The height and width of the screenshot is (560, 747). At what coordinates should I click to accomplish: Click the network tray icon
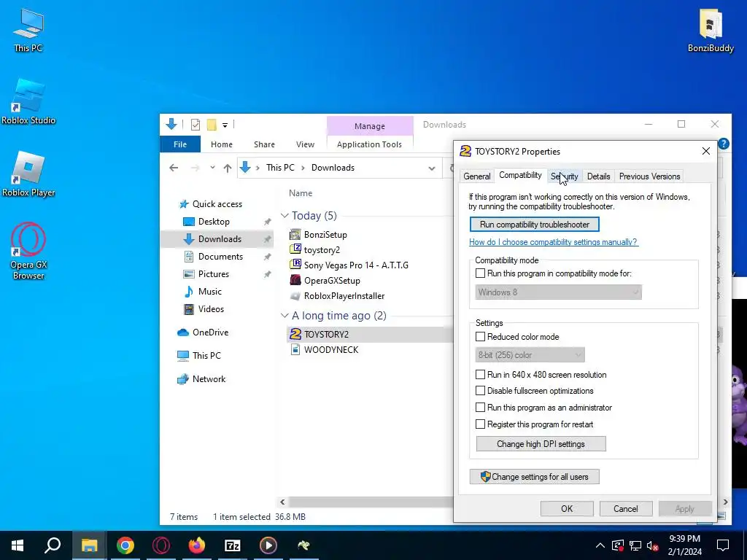(x=635, y=545)
